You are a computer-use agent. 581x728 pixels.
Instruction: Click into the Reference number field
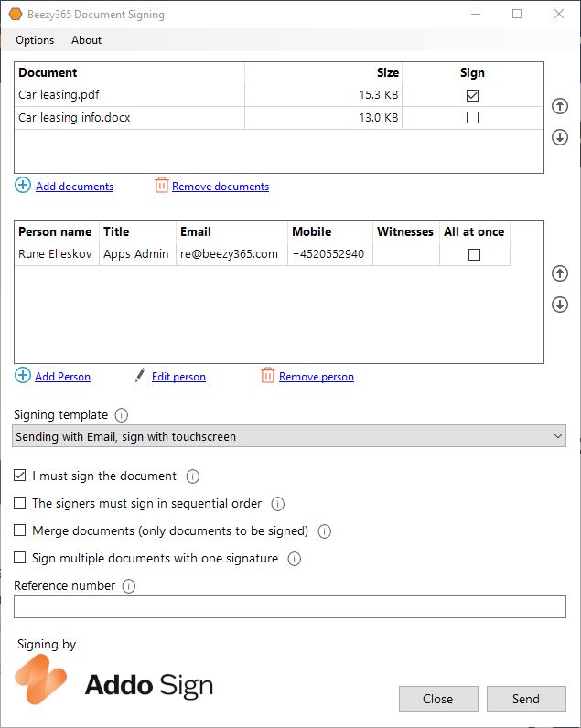tap(289, 607)
